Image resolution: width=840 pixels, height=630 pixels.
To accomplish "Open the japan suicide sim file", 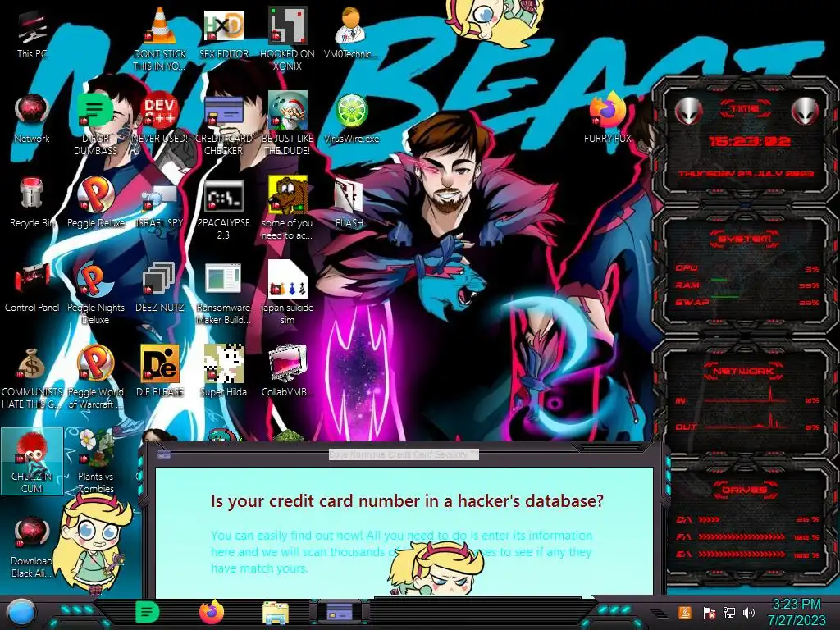I will tap(287, 294).
